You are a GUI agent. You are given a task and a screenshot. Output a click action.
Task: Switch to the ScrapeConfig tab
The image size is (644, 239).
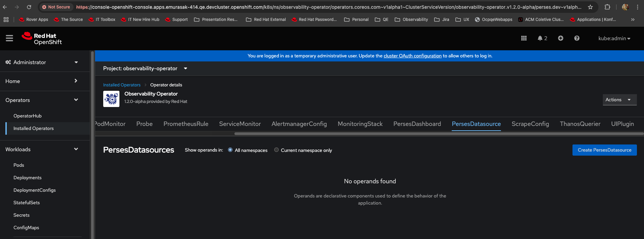pos(530,124)
